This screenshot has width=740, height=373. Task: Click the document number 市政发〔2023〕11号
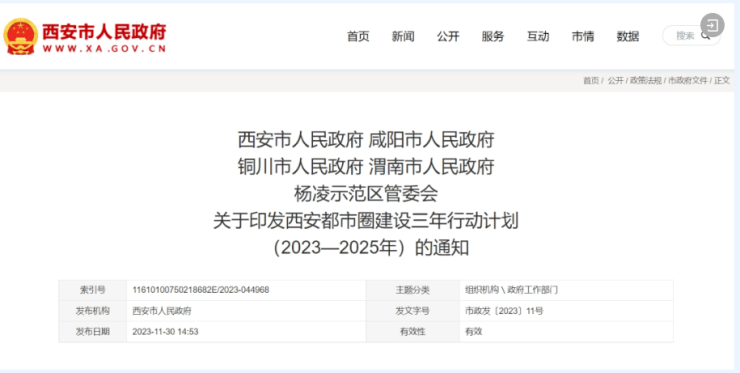click(x=504, y=311)
